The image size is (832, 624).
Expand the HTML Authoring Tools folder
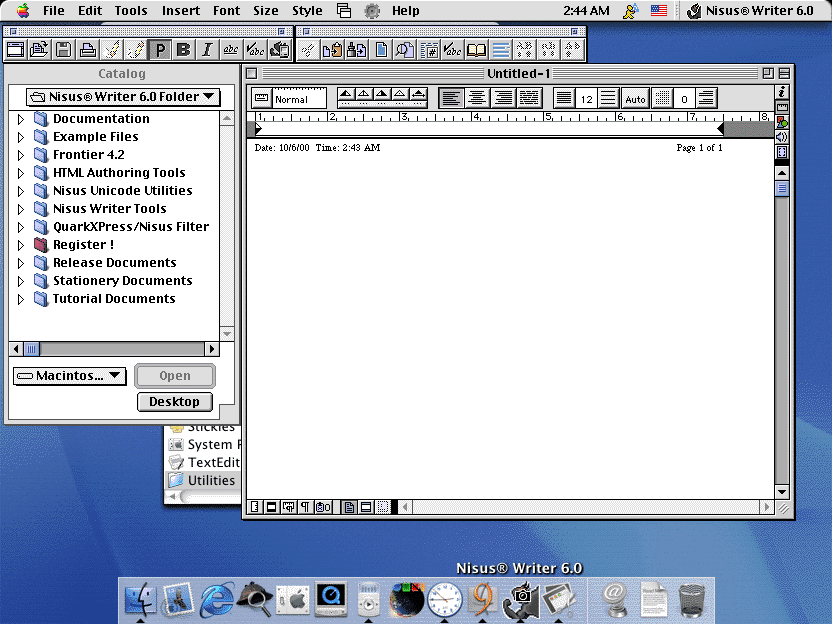pos(21,173)
